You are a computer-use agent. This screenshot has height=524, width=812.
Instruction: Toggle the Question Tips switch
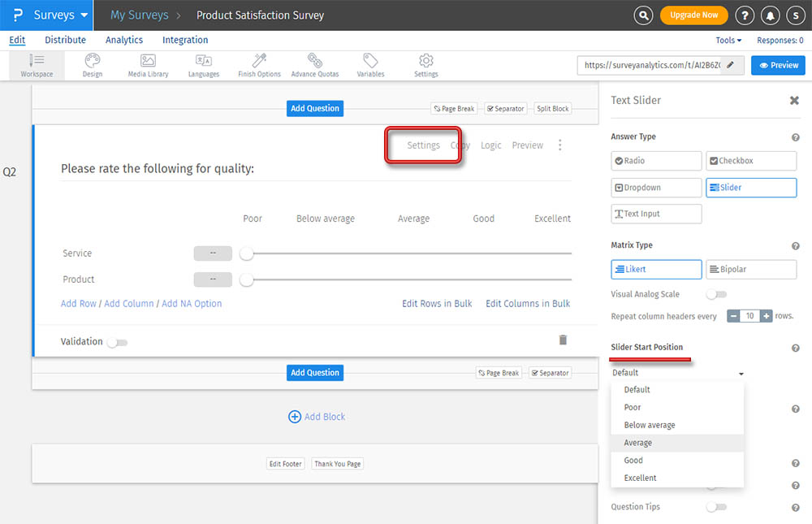[716, 507]
